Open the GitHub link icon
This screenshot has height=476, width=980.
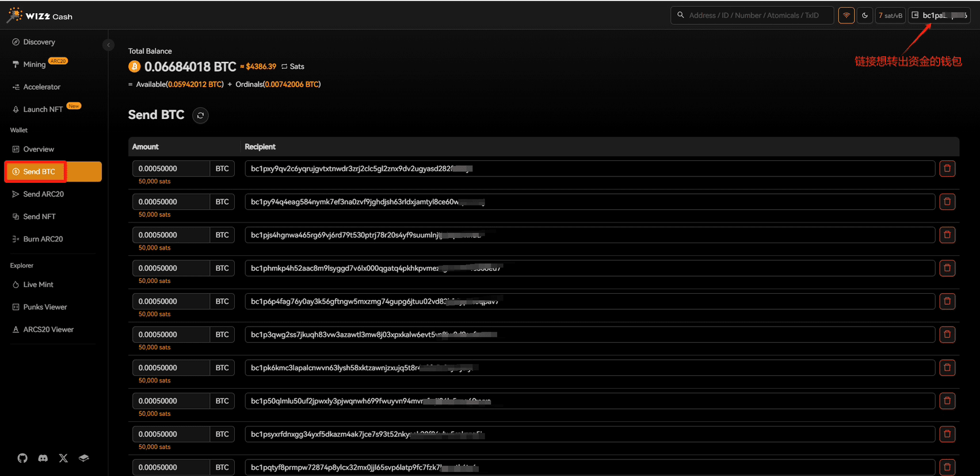tap(22, 458)
